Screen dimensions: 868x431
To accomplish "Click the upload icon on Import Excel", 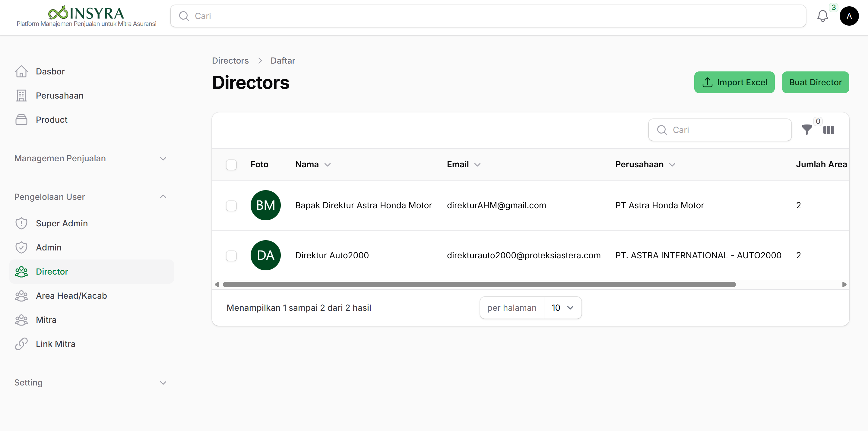I will [x=707, y=82].
